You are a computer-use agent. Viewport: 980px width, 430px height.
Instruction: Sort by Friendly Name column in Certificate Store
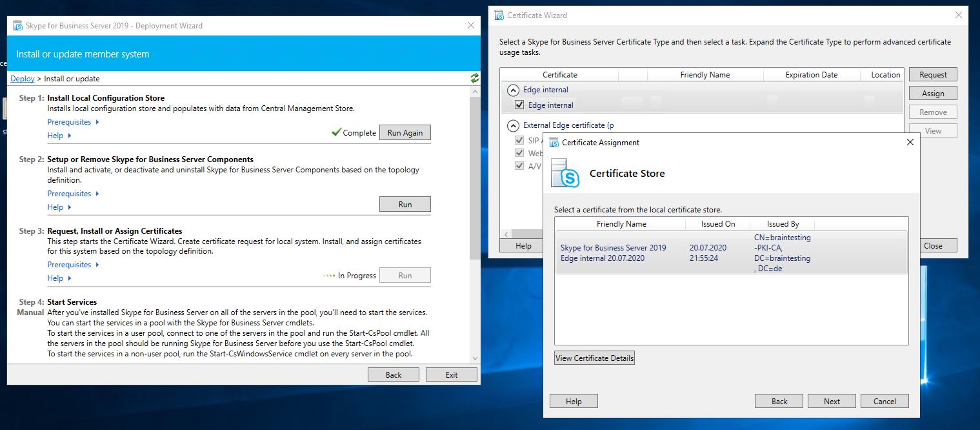tap(621, 224)
